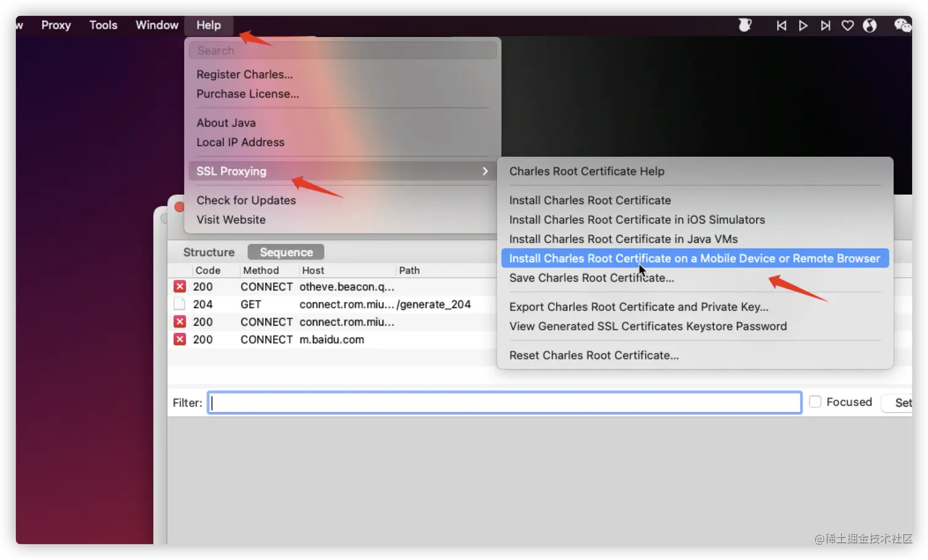Skip to next track in the menu bar
928x560 pixels.
pyautogui.click(x=826, y=26)
